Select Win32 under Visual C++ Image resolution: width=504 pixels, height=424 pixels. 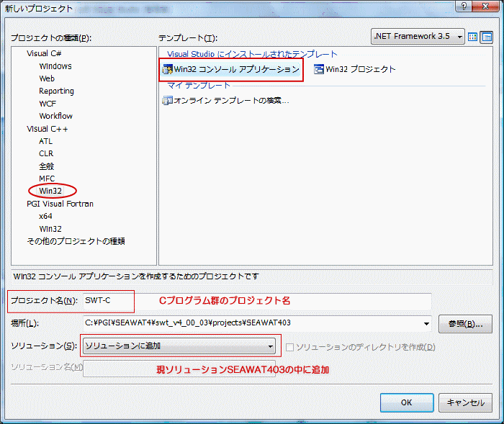[50, 191]
